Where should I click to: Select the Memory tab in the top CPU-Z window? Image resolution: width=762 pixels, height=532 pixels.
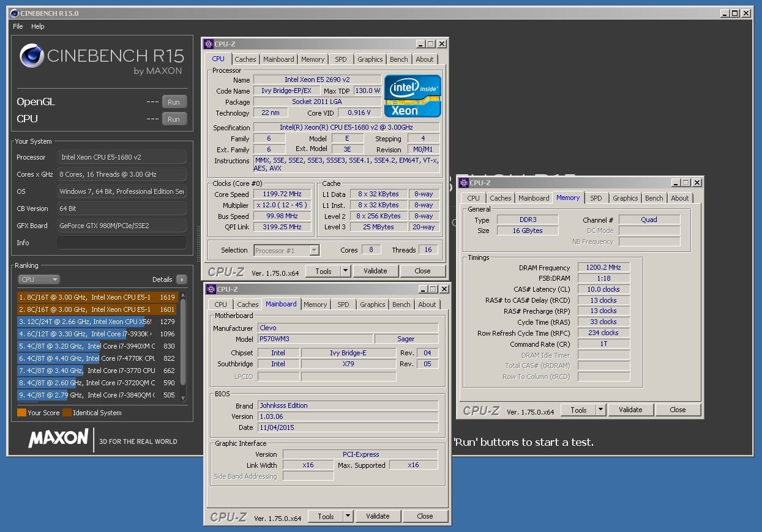[x=313, y=59]
